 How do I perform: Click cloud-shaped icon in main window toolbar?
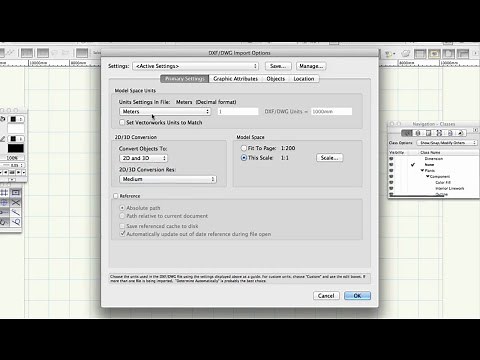[x=406, y=53]
